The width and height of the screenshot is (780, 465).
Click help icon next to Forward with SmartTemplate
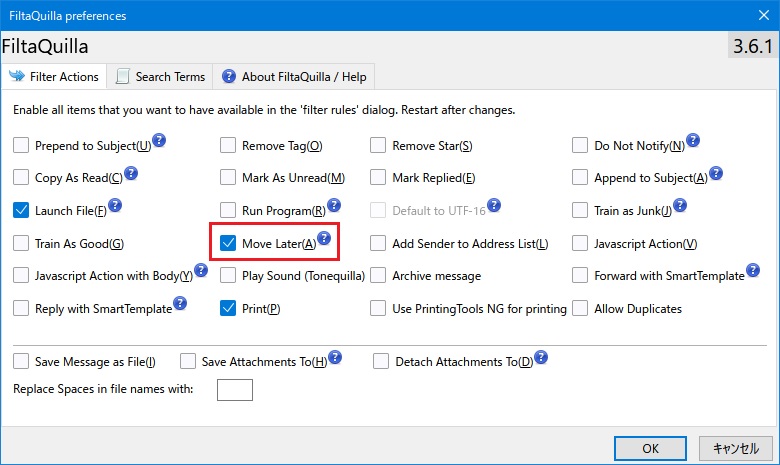click(x=753, y=270)
